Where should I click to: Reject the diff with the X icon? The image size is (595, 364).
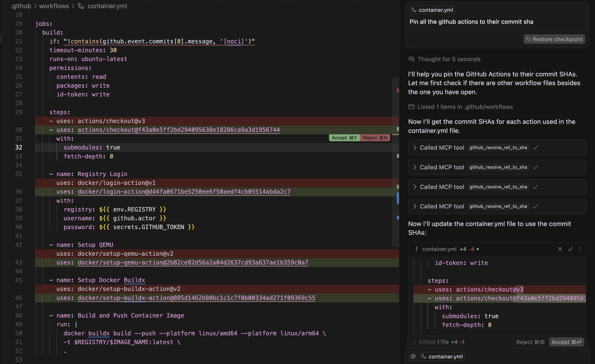[x=560, y=249]
